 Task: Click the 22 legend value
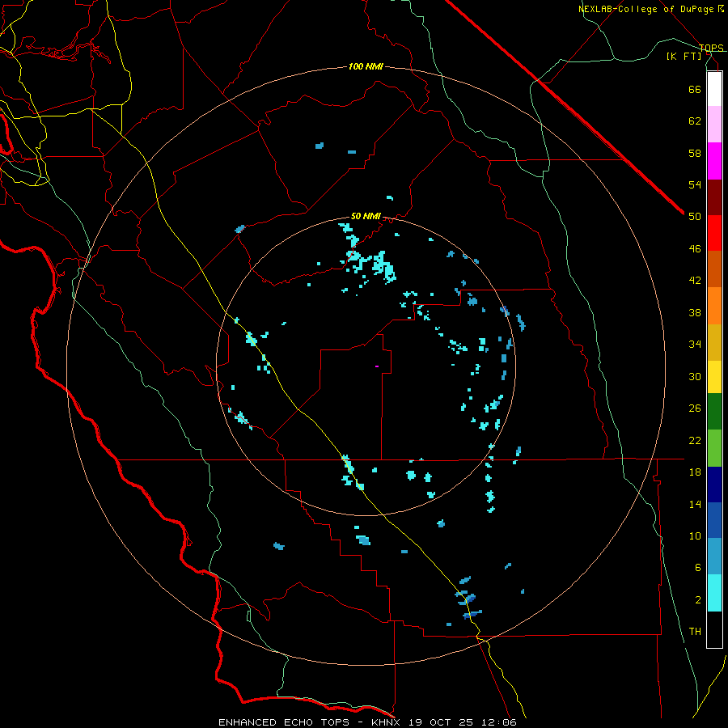coord(695,440)
